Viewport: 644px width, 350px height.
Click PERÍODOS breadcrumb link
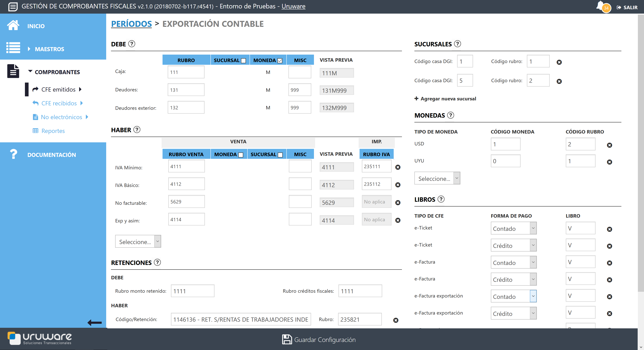tap(131, 24)
